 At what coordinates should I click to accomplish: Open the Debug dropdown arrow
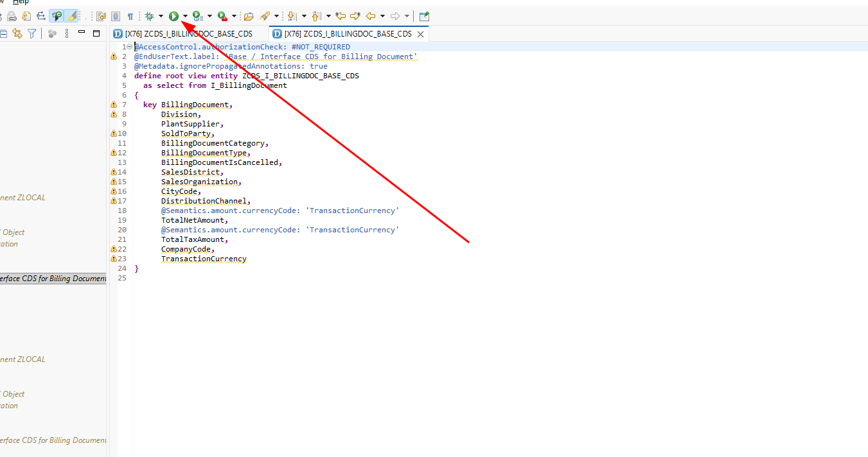coord(161,16)
